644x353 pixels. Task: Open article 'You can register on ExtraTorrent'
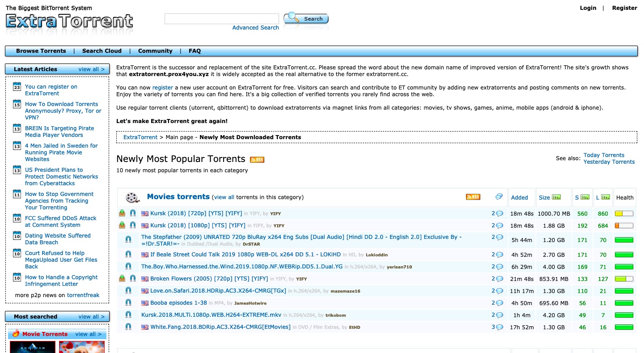[x=51, y=90]
